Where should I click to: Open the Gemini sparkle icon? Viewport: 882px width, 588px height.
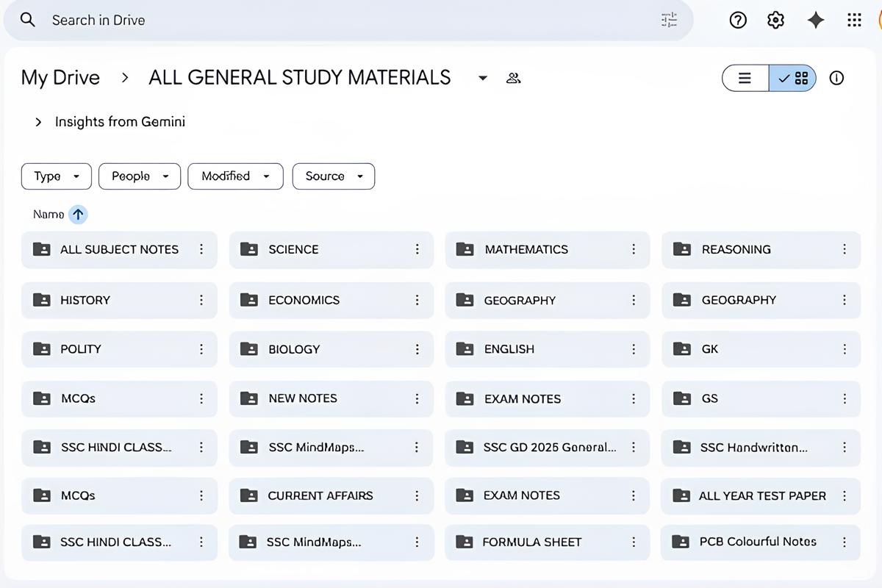point(815,20)
